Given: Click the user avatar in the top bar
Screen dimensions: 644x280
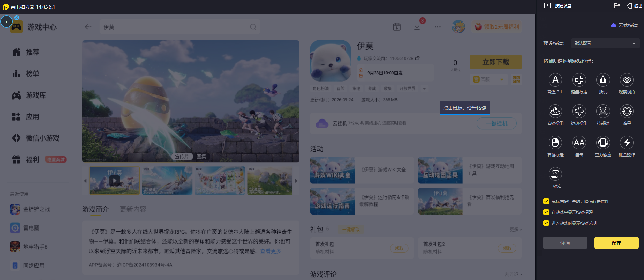Looking at the screenshot, I should coord(458,27).
